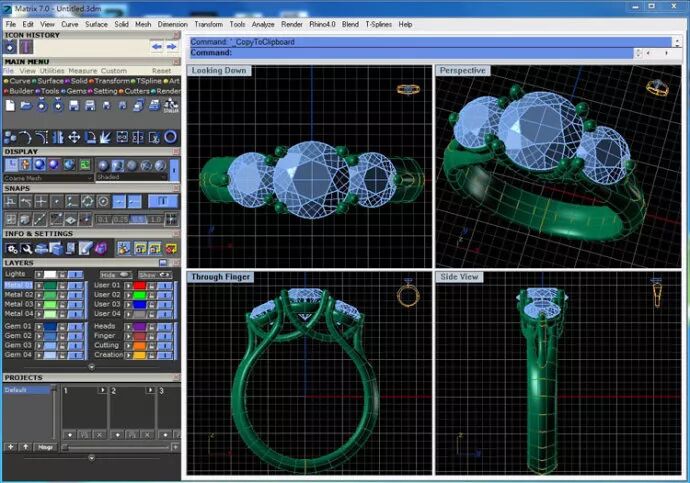The image size is (690, 483).
Task: Click the green grid display icon
Action: [85, 165]
